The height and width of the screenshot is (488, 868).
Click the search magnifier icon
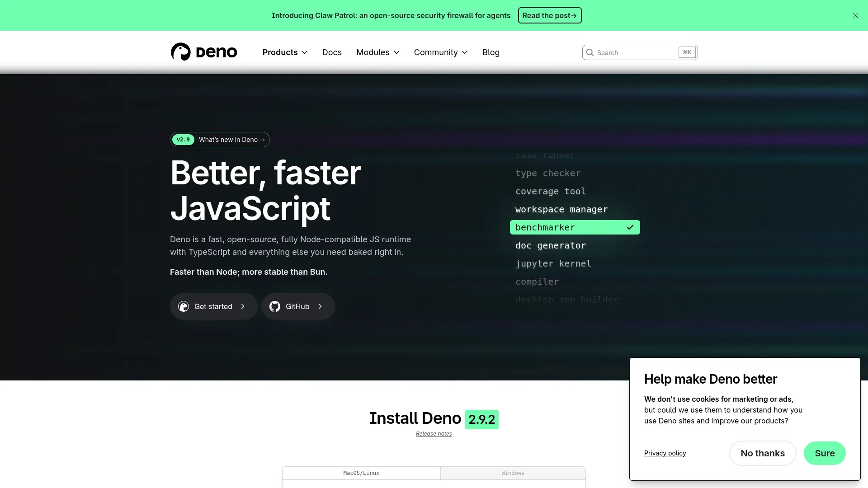click(x=590, y=52)
